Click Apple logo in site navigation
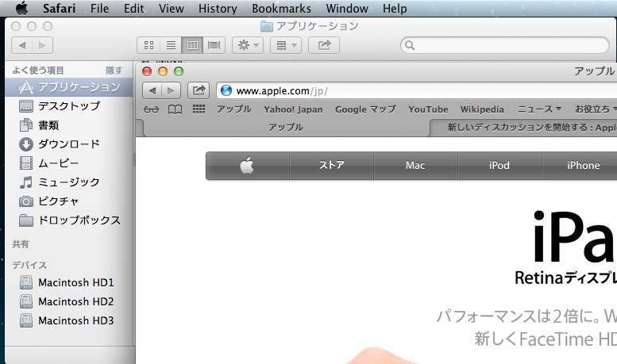The image size is (617, 364). pyautogui.click(x=247, y=166)
